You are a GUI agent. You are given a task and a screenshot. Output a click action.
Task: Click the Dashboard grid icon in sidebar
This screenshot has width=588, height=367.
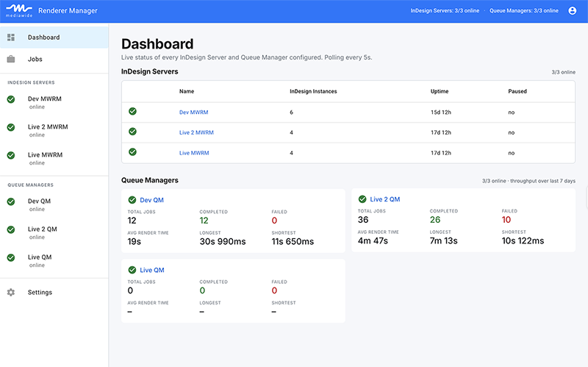[x=11, y=38]
